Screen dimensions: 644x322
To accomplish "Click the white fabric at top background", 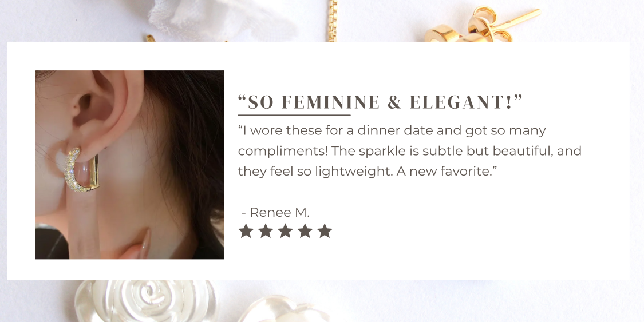I will coord(222,18).
